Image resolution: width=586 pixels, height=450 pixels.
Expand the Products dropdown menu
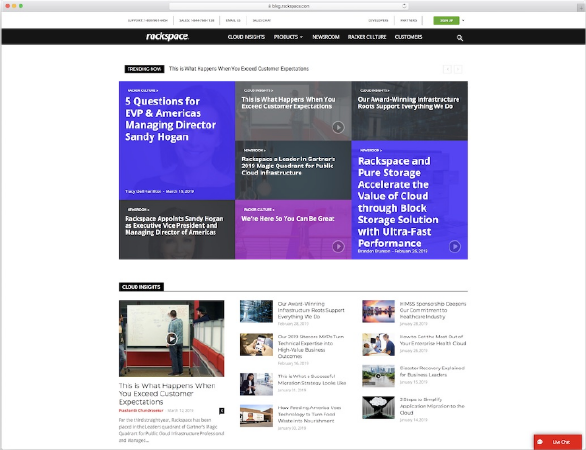(288, 37)
